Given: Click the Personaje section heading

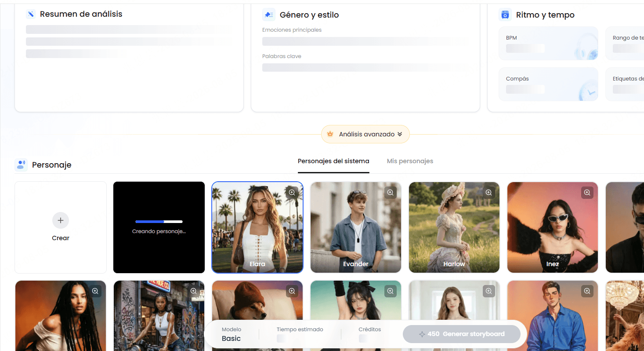Looking at the screenshot, I should tap(51, 165).
